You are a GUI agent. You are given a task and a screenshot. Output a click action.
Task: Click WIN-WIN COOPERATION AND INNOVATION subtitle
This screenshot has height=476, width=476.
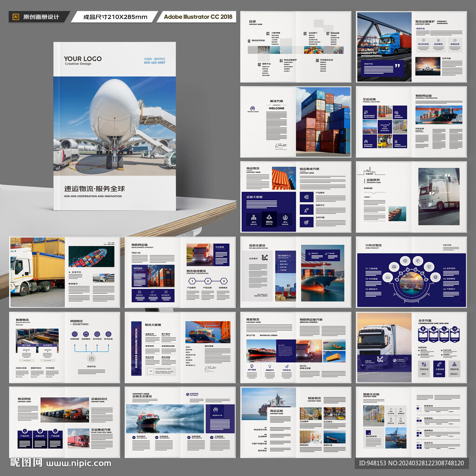tap(93, 197)
